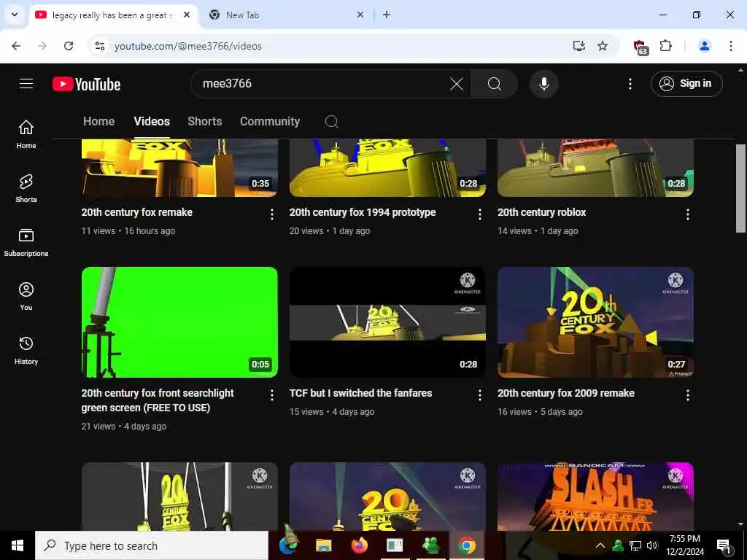
Task: Switch to the New Tab browser tab
Action: click(286, 15)
